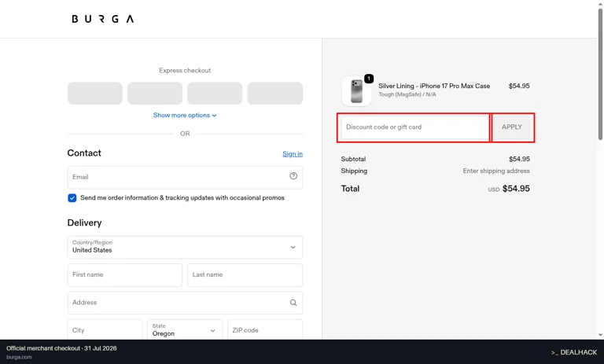Viewport: 604px width, 364px height.
Task: Open the State dropdown showing Oregon
Action: click(185, 330)
